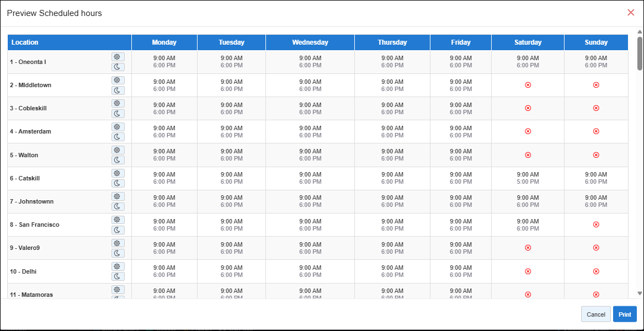Click Walton's Sunday closed red X icon

[x=596, y=155]
